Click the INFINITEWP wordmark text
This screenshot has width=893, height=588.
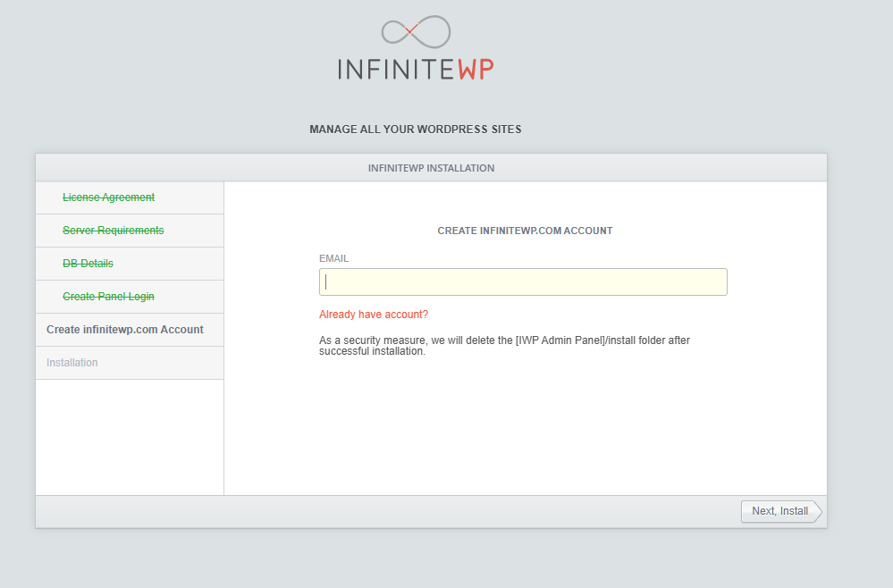pos(416,69)
